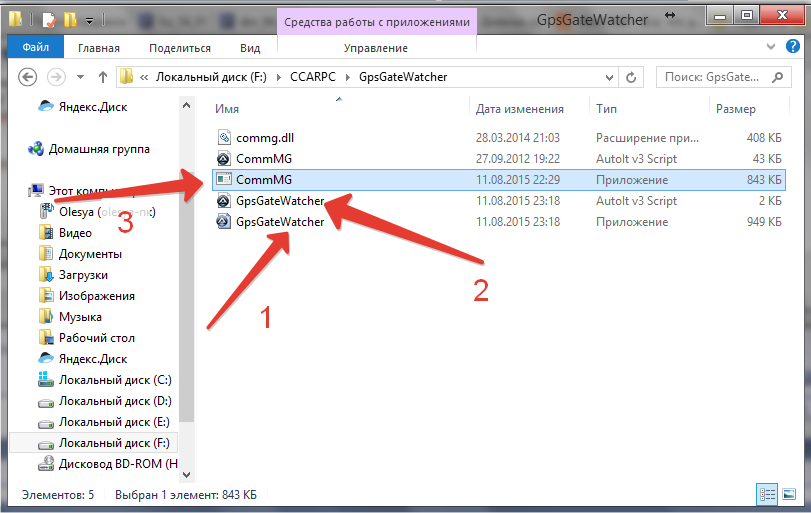Click navigation pane scrollbar down arrow
The height and width of the screenshot is (513, 811).
point(187,475)
